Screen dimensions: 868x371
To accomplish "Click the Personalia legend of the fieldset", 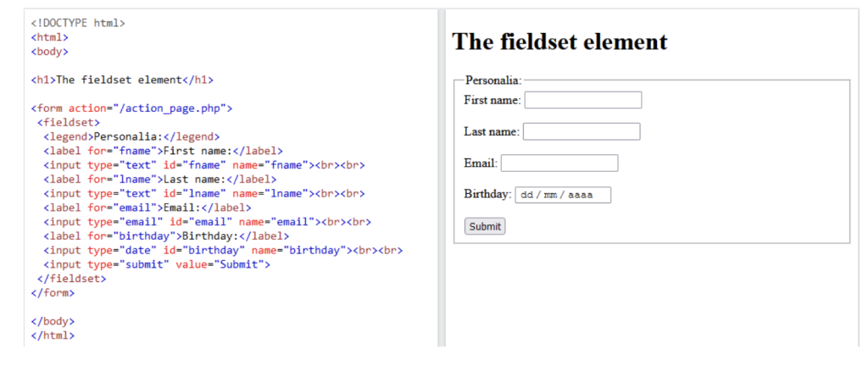I will tap(493, 80).
